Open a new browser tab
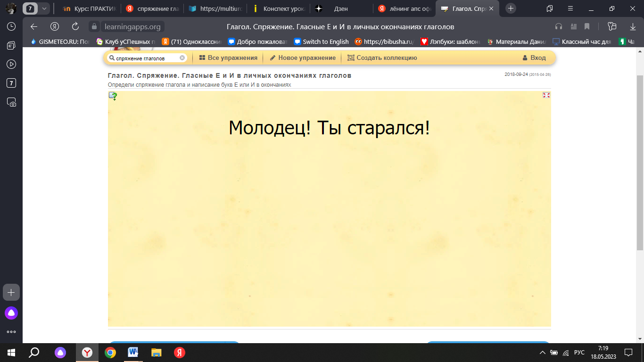This screenshot has width=644, height=362. point(511,8)
